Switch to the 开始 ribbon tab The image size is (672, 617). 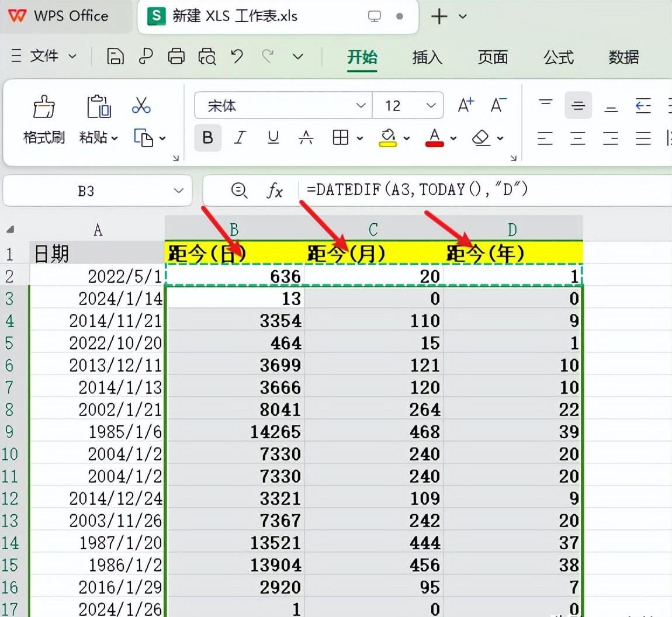point(362,57)
